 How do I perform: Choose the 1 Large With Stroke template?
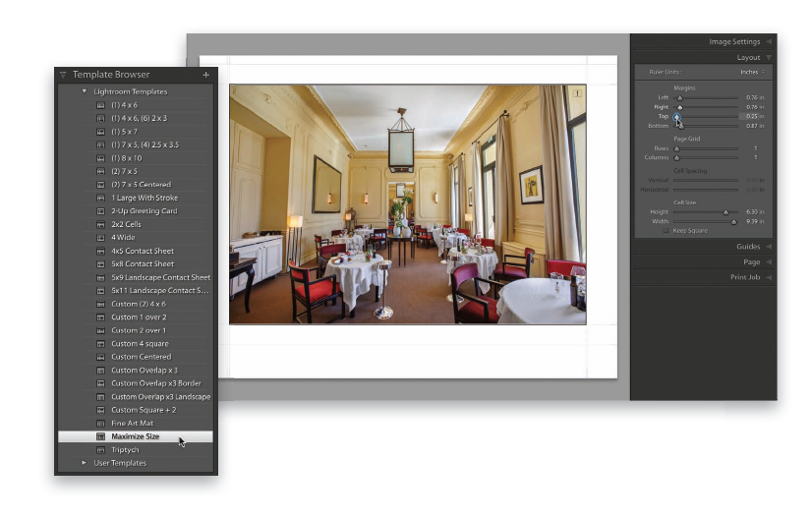(x=144, y=198)
